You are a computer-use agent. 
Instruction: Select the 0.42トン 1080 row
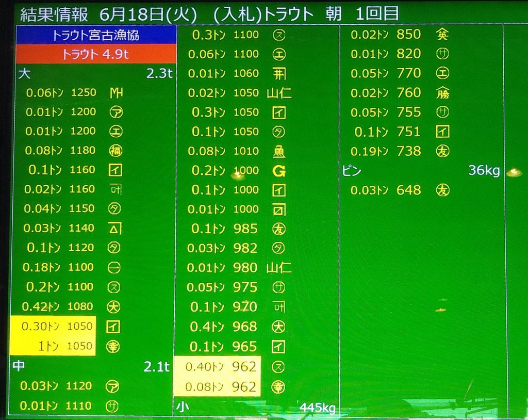[x=59, y=306]
